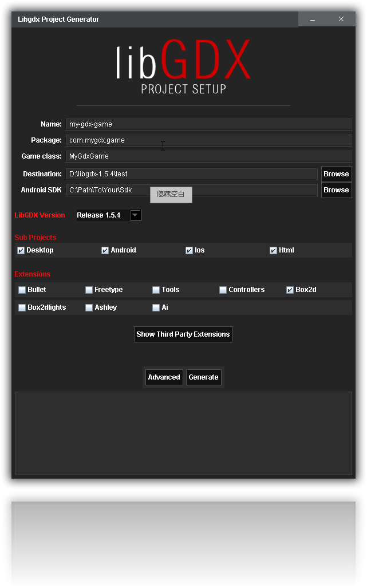Image resolution: width=367 pixels, height=588 pixels.
Task: Toggle the Ios sub project checkbox
Action: pos(190,251)
